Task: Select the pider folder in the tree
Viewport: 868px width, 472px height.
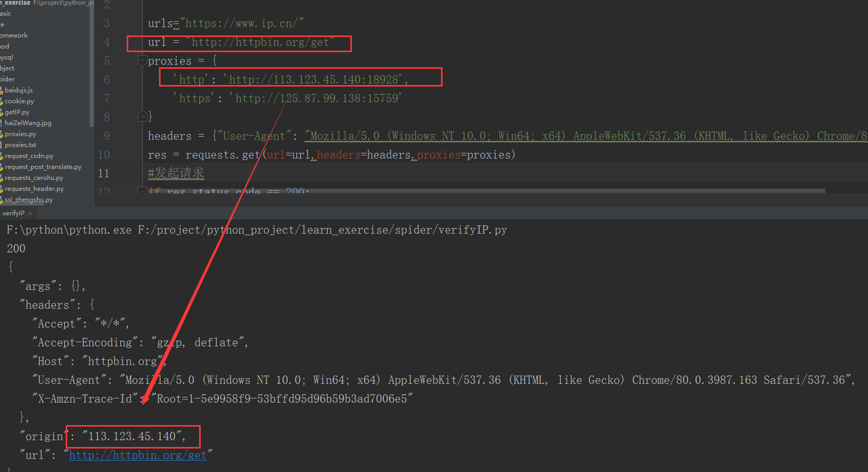Action: 7,79
